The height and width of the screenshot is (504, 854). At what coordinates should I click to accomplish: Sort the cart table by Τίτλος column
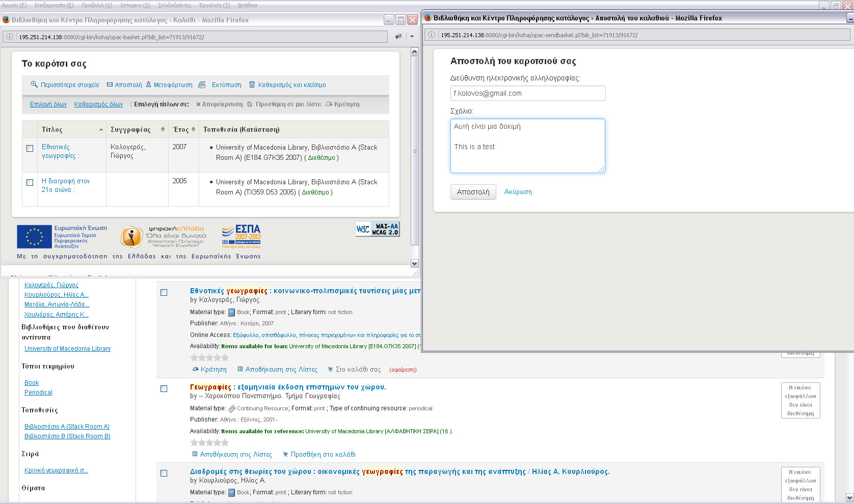(52, 129)
